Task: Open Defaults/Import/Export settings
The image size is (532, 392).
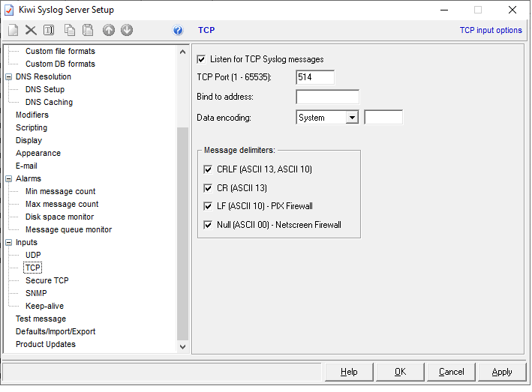Action: (x=56, y=332)
